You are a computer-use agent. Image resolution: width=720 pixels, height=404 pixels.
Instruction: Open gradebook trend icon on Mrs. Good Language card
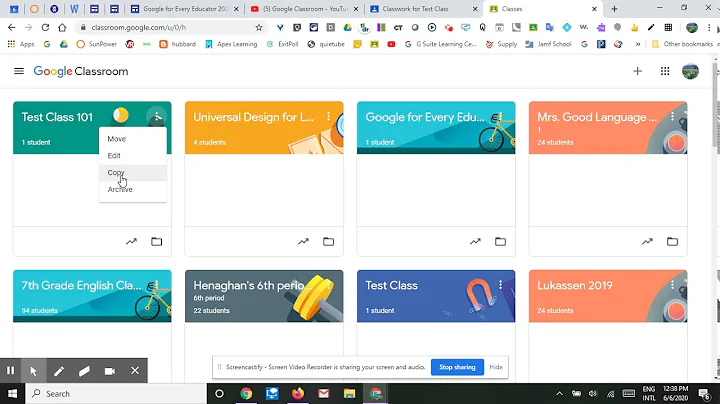[647, 241]
